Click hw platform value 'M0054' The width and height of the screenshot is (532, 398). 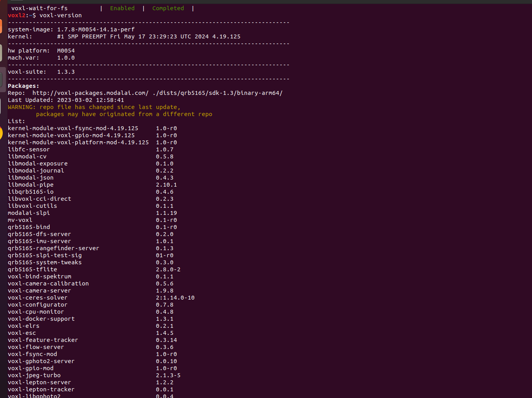pyautogui.click(x=66, y=51)
